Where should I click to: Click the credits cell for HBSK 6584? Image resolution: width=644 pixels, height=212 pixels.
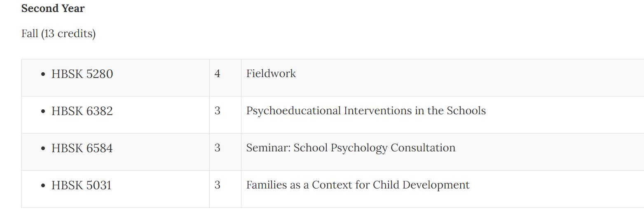click(225, 152)
